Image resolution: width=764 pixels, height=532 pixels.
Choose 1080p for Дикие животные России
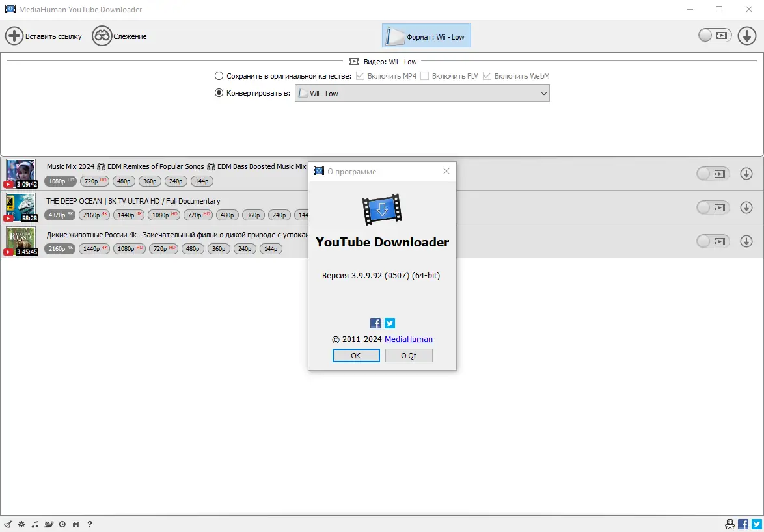(129, 248)
